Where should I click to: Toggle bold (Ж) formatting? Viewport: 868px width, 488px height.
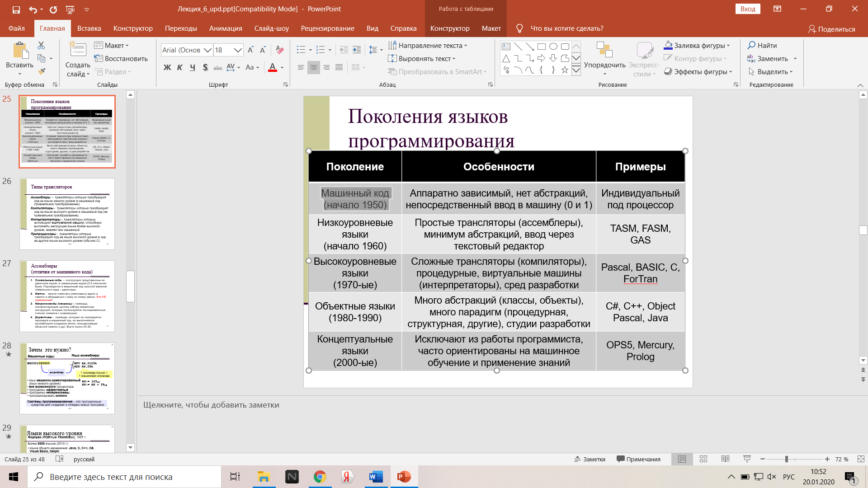pos(167,67)
